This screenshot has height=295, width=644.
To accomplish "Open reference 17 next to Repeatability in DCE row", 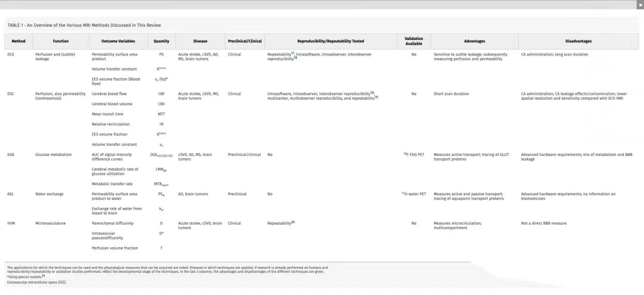I will (293, 53).
